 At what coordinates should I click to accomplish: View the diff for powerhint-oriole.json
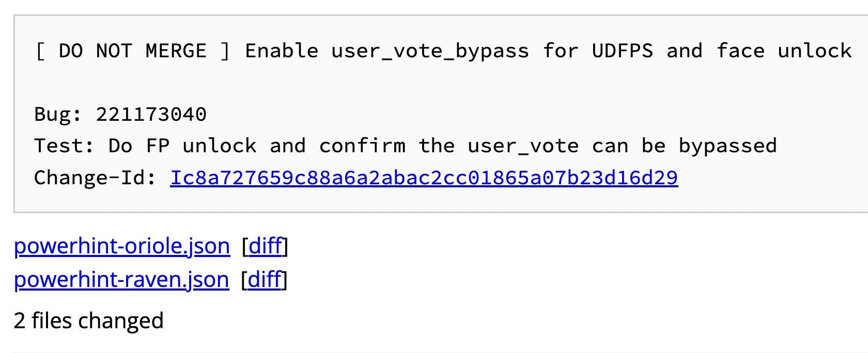point(265,246)
